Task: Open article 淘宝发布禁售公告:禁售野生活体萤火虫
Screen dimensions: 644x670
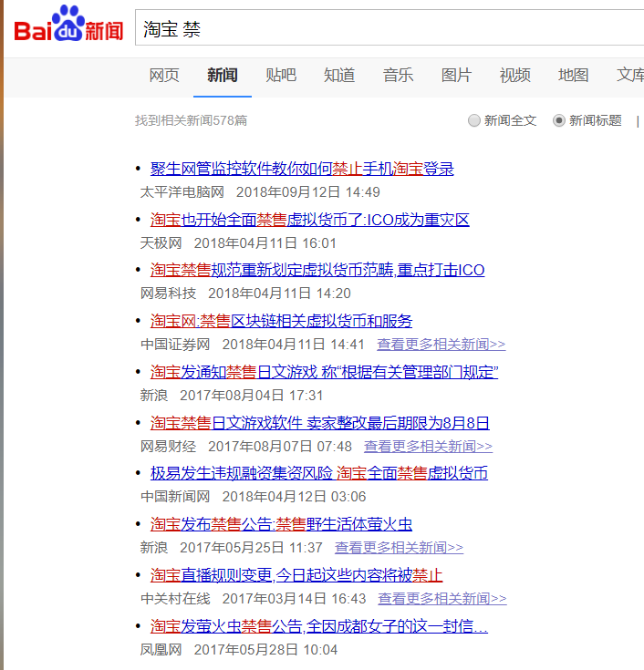Action: point(281,524)
